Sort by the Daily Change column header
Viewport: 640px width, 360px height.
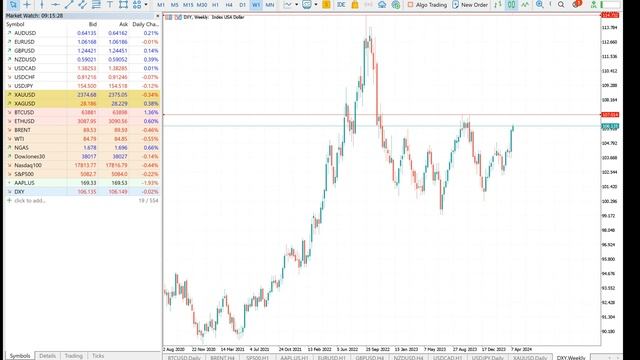pyautogui.click(x=145, y=24)
